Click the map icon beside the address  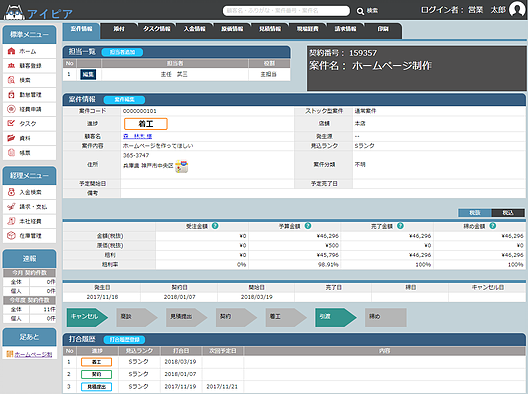coord(182,166)
